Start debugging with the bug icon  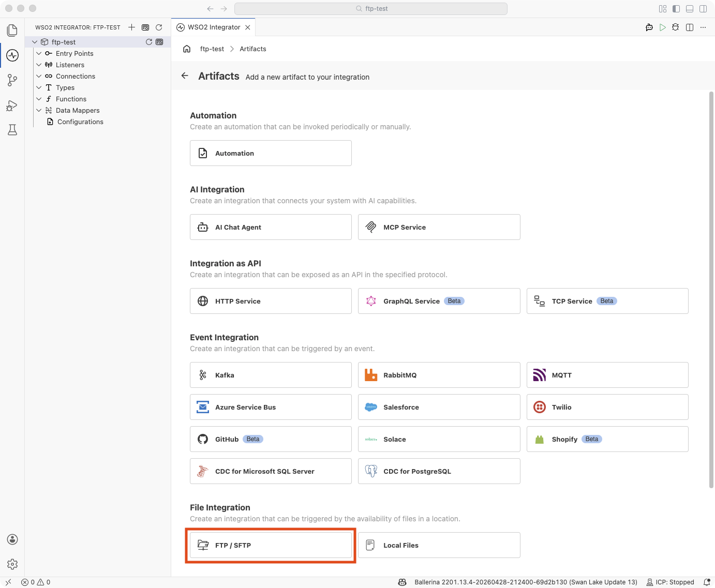tap(676, 27)
